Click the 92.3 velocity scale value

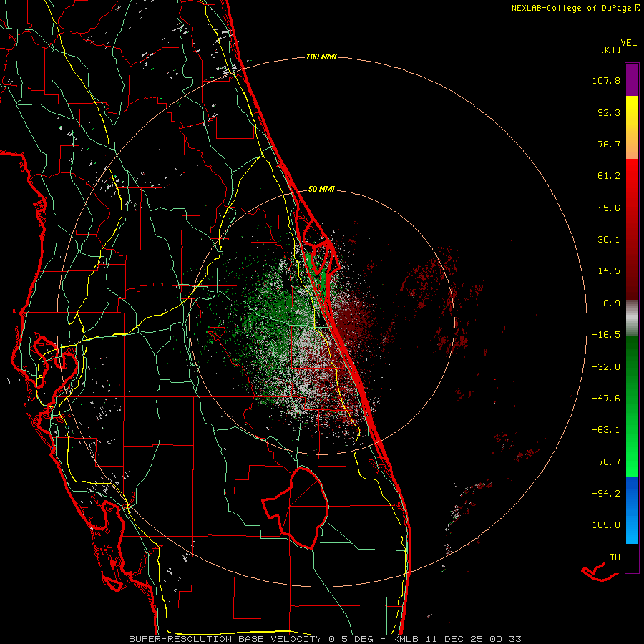tap(609, 112)
